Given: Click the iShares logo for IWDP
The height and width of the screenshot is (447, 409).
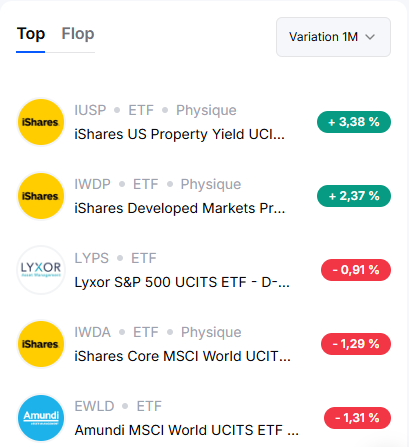Looking at the screenshot, I should click(41, 196).
